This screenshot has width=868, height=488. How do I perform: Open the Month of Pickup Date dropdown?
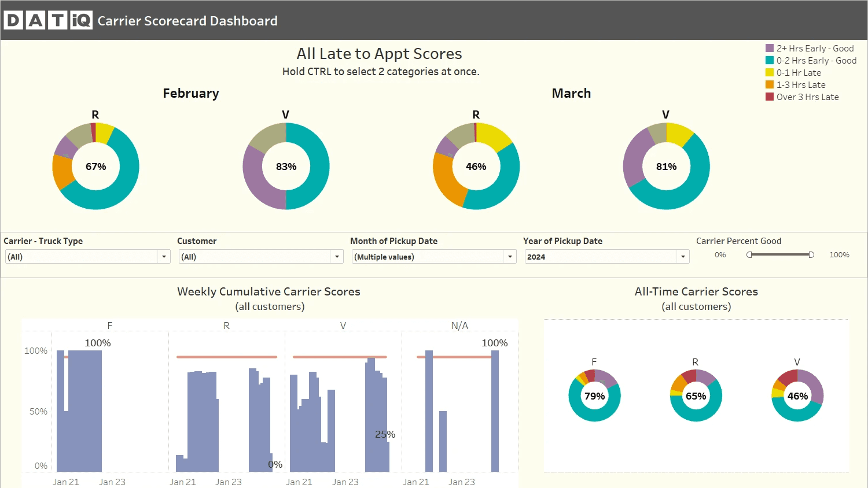(x=434, y=257)
